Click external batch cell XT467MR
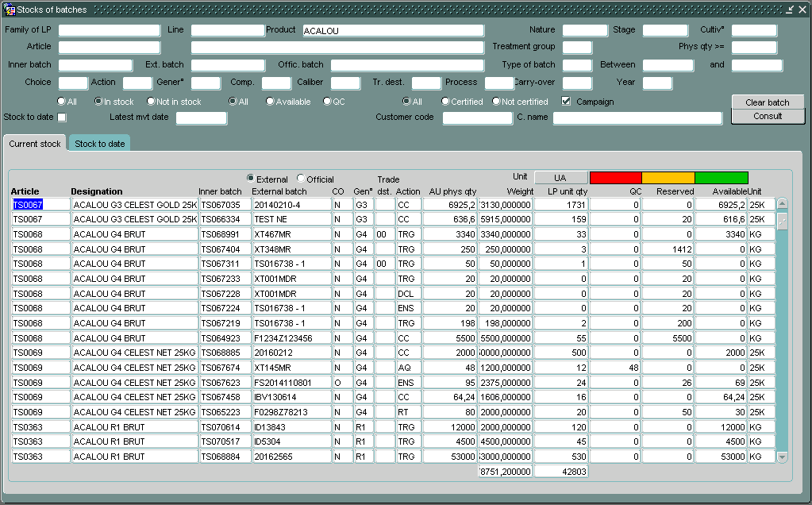The image size is (812, 505). click(291, 234)
